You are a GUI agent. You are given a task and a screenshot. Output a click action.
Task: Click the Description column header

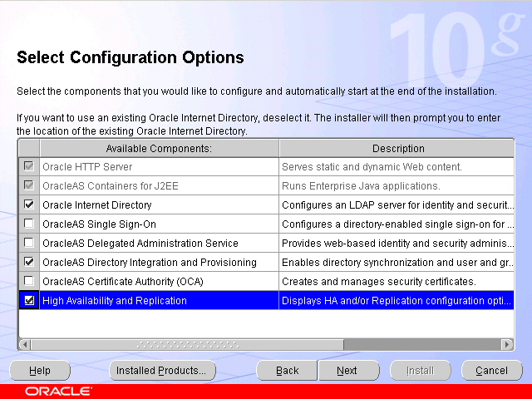397,148
